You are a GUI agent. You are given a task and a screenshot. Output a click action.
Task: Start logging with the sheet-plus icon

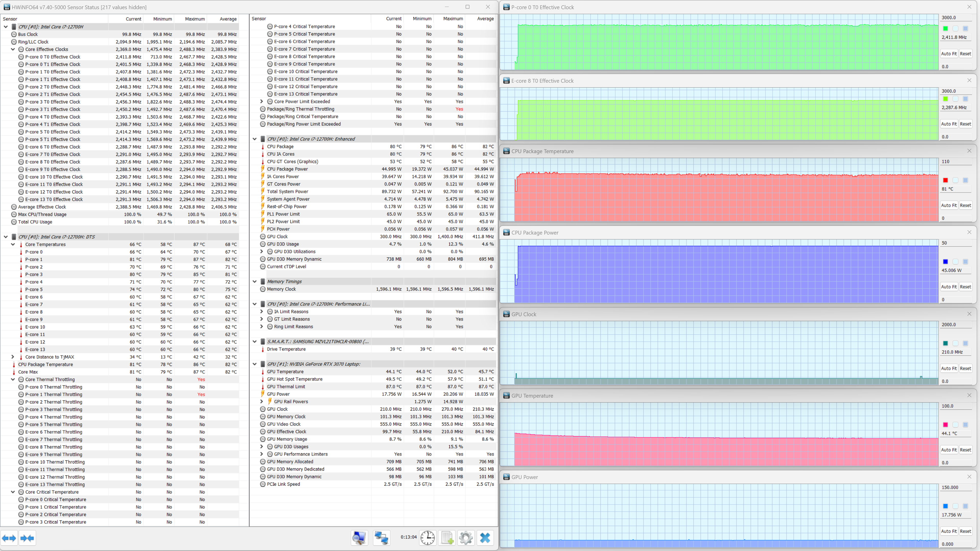pyautogui.click(x=447, y=538)
